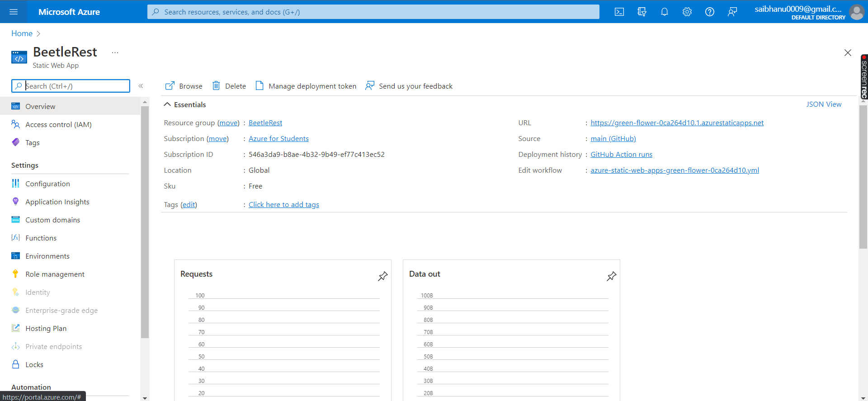Close the BeetleRest blade
868x401 pixels.
[x=848, y=53]
